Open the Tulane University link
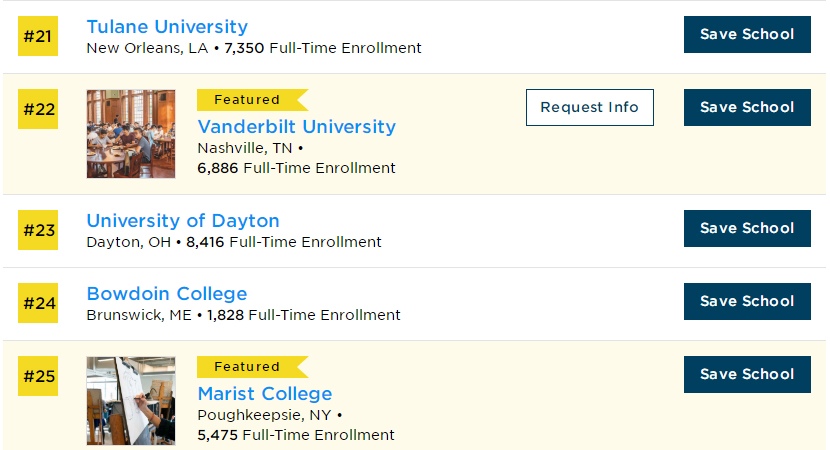The width and height of the screenshot is (830, 450). coord(167,27)
